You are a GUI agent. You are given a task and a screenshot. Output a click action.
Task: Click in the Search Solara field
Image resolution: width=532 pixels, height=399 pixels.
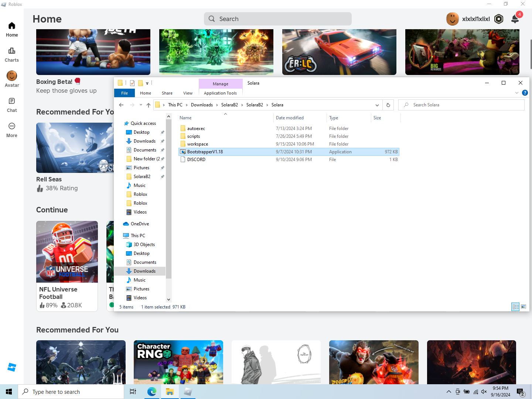click(x=461, y=105)
